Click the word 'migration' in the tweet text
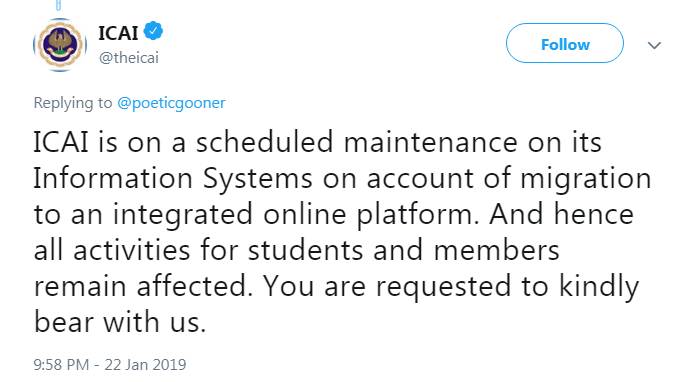695x382 pixels. pos(586,179)
